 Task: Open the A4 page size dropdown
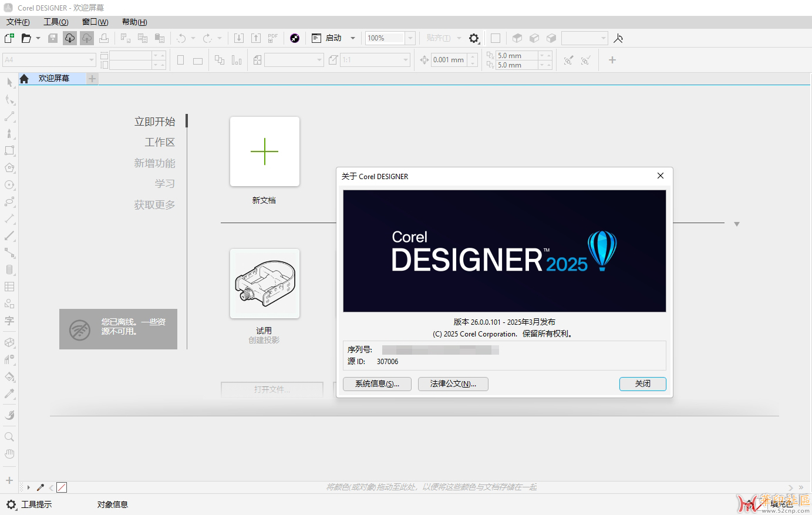point(92,60)
